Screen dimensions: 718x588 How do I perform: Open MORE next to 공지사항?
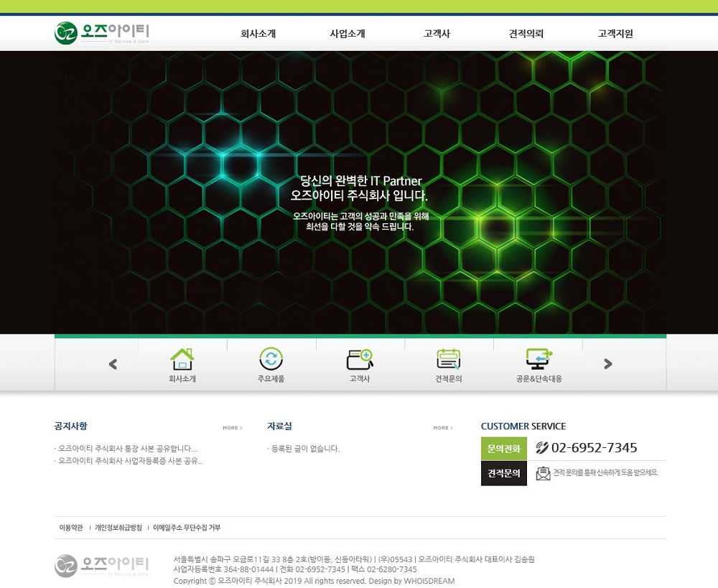pyautogui.click(x=230, y=427)
